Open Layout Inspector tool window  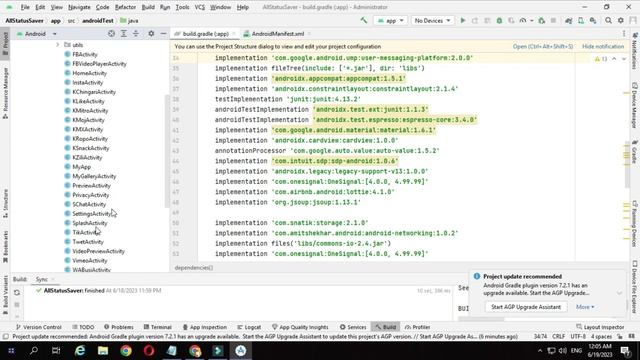click(600, 327)
